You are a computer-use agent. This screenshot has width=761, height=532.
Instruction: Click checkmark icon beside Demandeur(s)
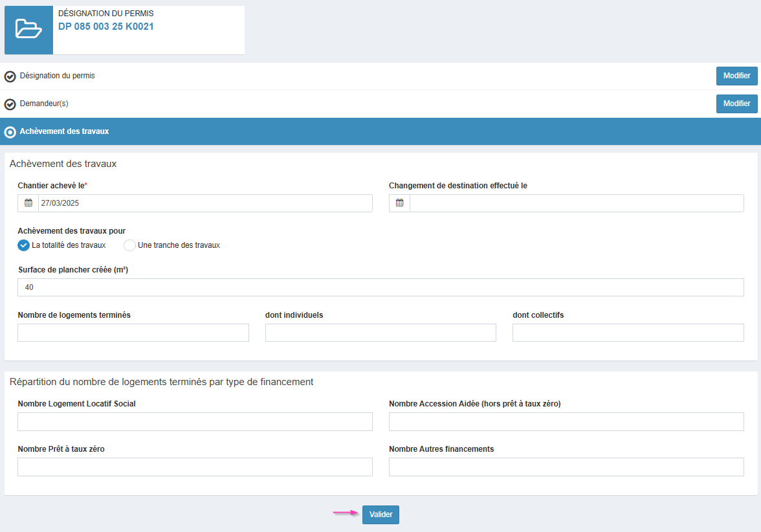[x=10, y=104]
